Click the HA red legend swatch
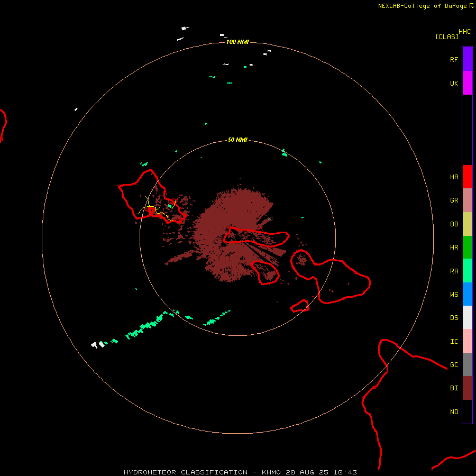The image size is (476, 476). point(467,177)
